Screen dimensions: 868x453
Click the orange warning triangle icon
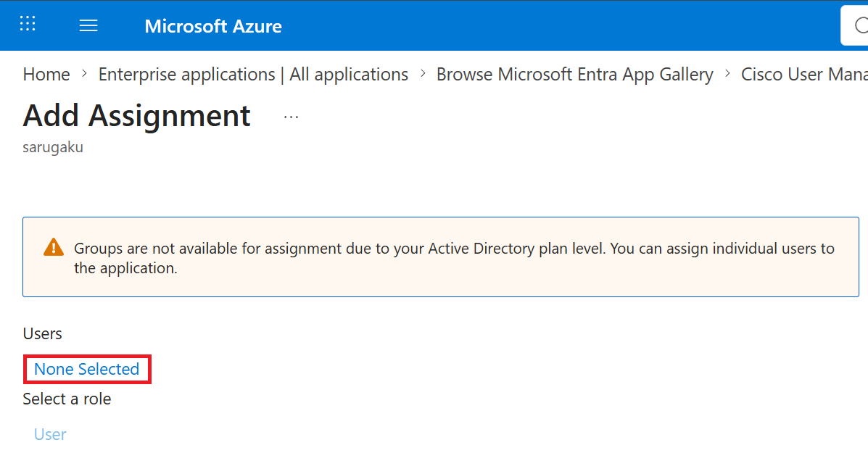54,247
